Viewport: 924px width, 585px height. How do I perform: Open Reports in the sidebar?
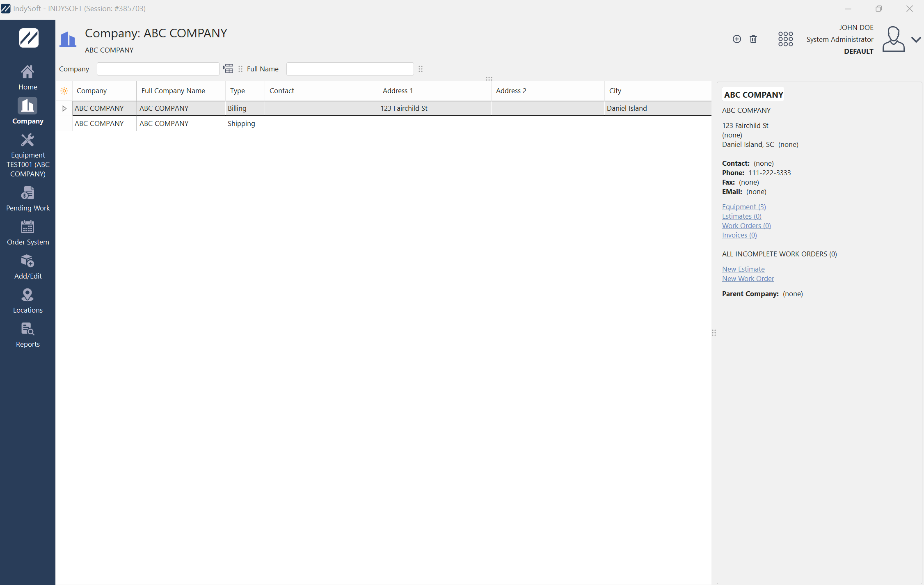(x=27, y=335)
